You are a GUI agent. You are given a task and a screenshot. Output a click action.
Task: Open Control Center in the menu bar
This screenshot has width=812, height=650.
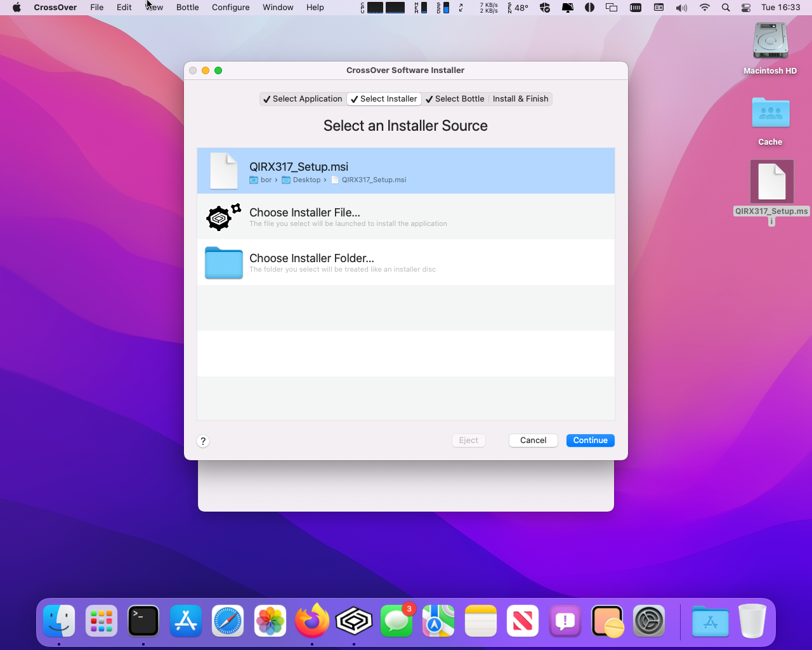(x=746, y=8)
